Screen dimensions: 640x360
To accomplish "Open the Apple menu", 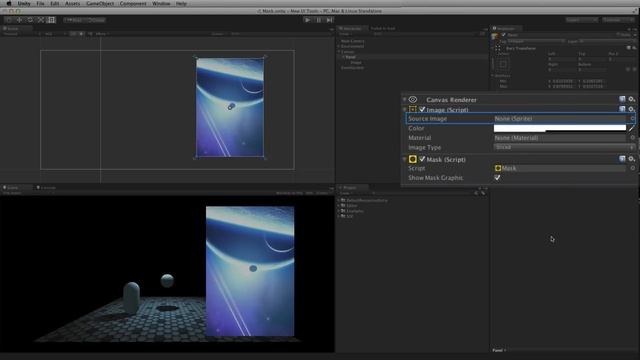I will coord(9,3).
